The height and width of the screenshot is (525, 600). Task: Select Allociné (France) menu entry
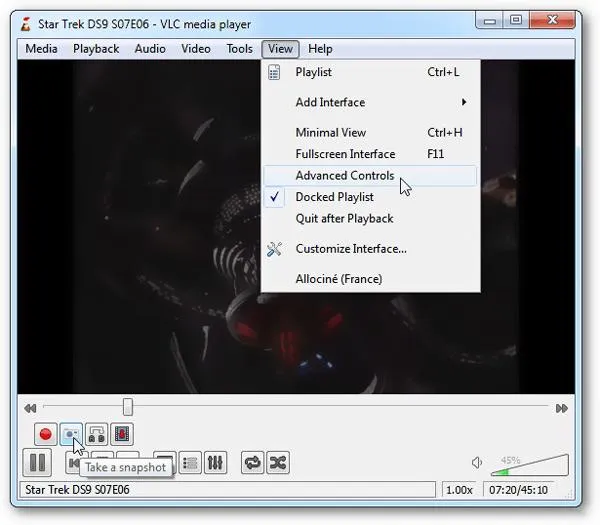point(370,279)
